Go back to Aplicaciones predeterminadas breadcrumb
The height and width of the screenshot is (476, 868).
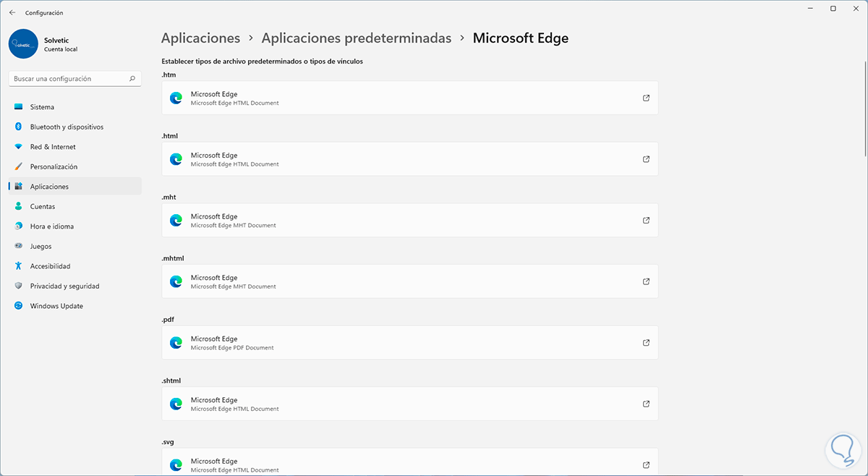click(356, 38)
